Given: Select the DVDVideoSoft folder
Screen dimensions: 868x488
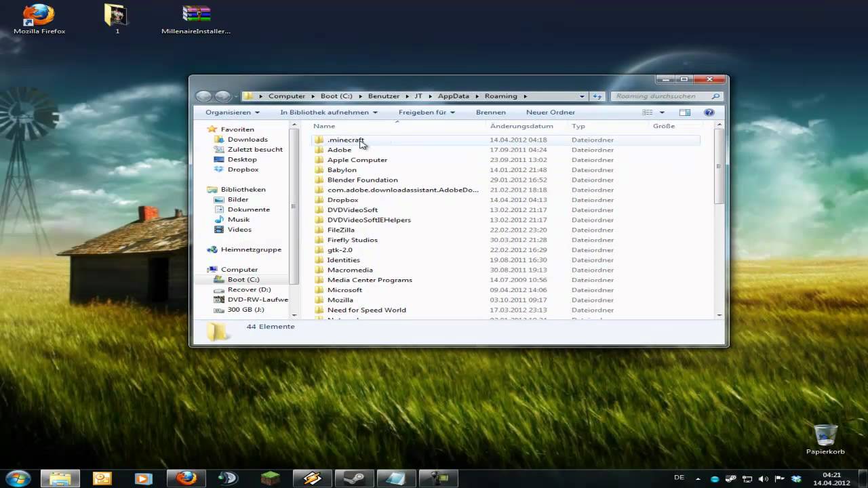Looking at the screenshot, I should pyautogui.click(x=352, y=210).
